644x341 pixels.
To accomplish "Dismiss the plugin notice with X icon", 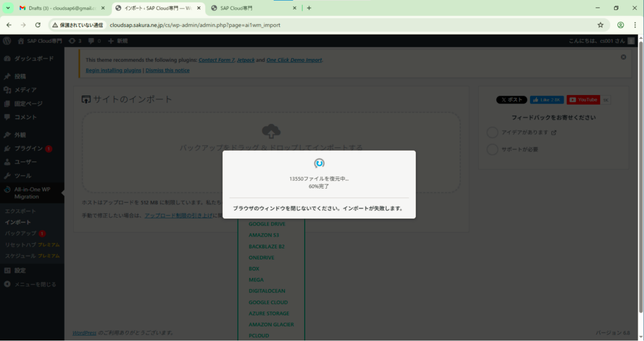I will coord(623,57).
